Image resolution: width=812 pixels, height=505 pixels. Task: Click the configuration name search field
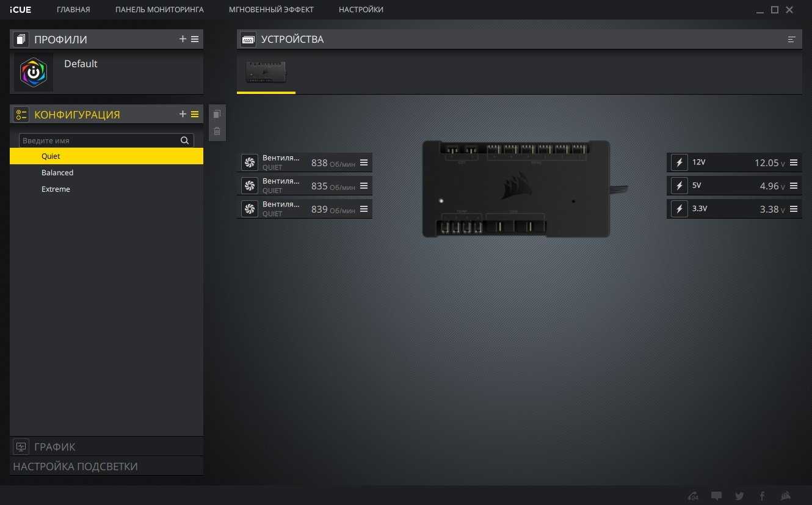98,140
